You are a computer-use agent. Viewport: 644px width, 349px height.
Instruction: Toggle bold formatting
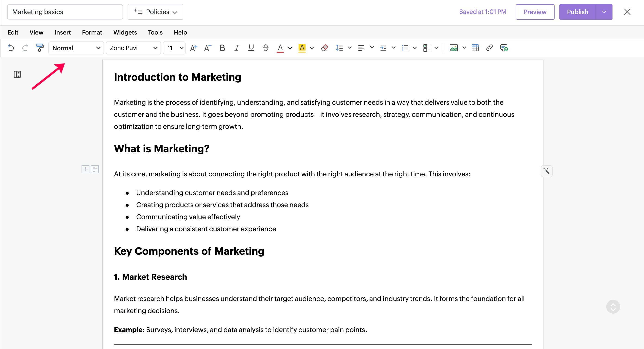tap(222, 48)
